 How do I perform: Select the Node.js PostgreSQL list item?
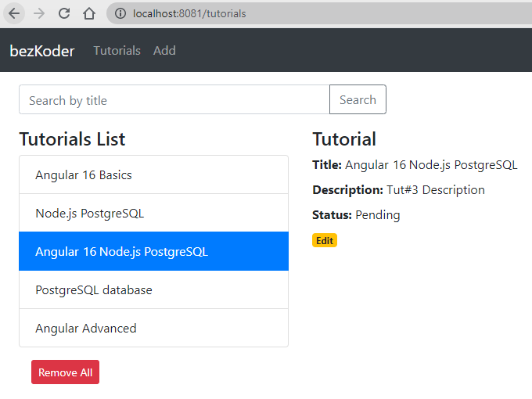[x=153, y=213]
